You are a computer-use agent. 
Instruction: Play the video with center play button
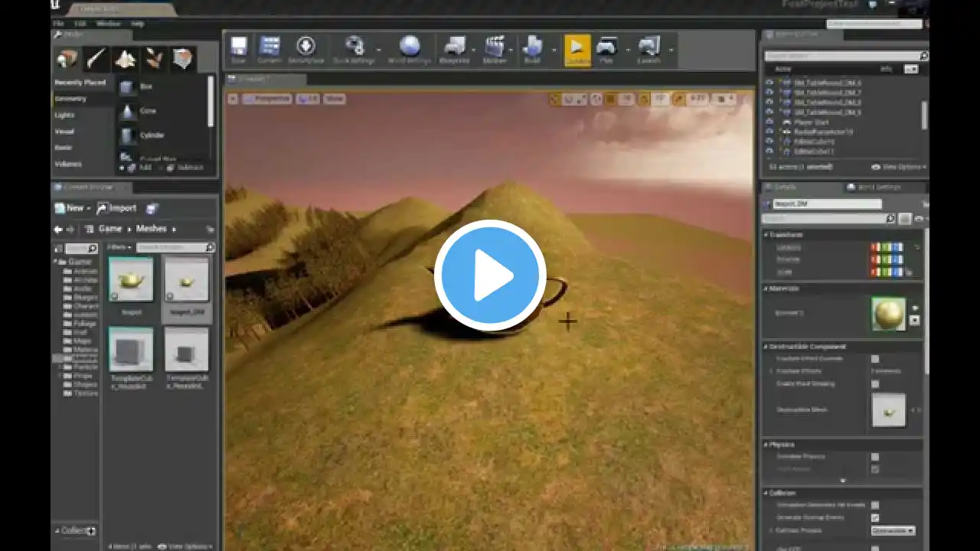490,275
